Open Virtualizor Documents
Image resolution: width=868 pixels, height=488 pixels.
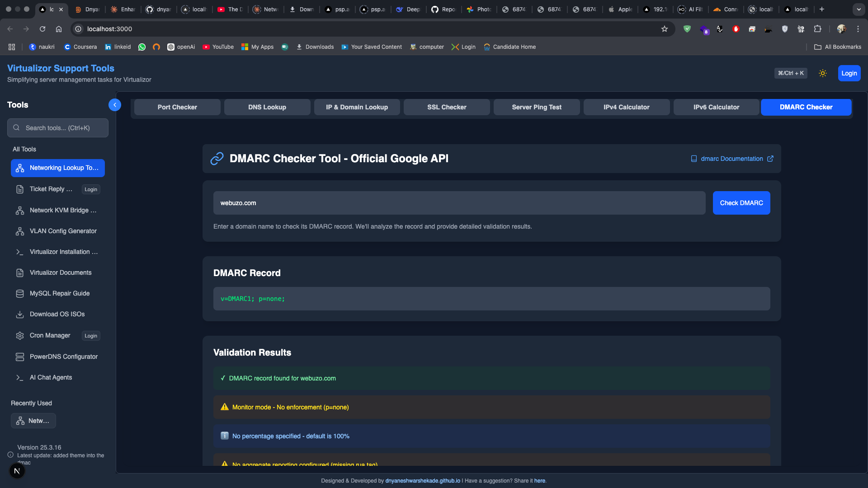point(58,273)
